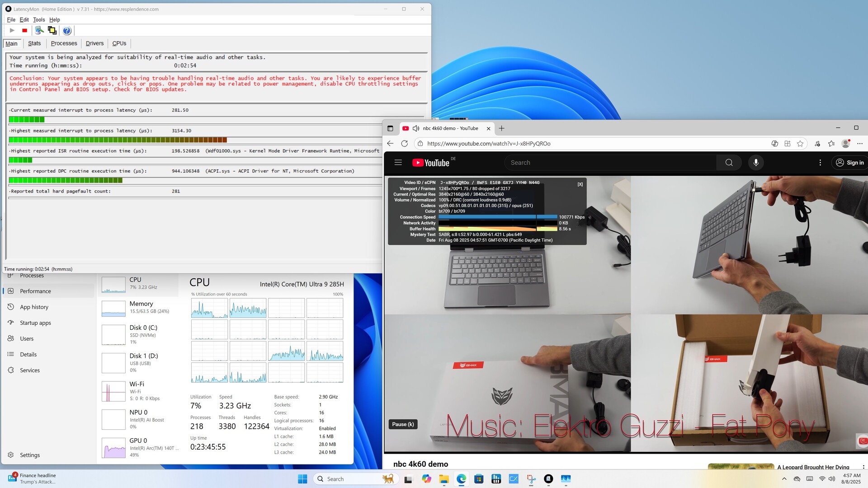The width and height of the screenshot is (868, 488).
Task: Go back in the Edge browser
Action: click(x=390, y=143)
